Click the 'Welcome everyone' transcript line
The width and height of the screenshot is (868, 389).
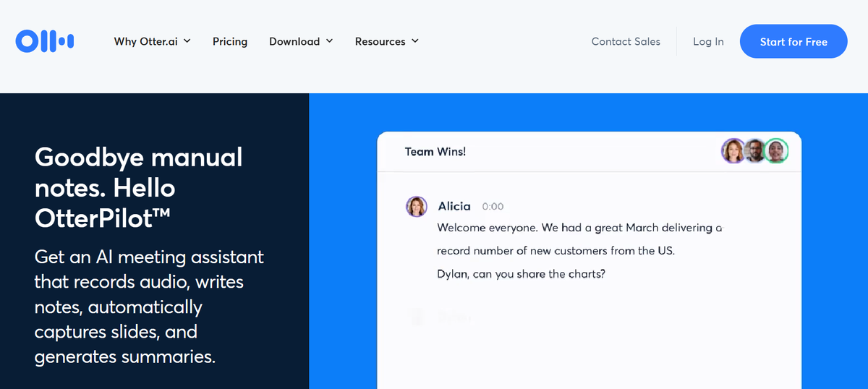(x=579, y=228)
